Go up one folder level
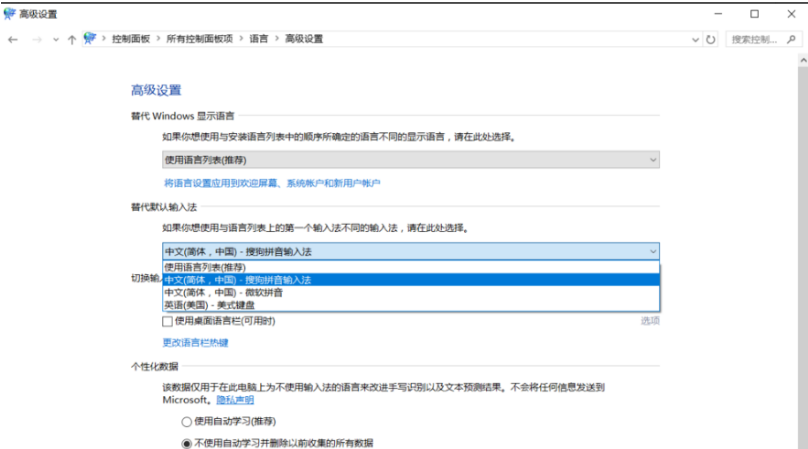This screenshot has width=808, height=449. 71,39
